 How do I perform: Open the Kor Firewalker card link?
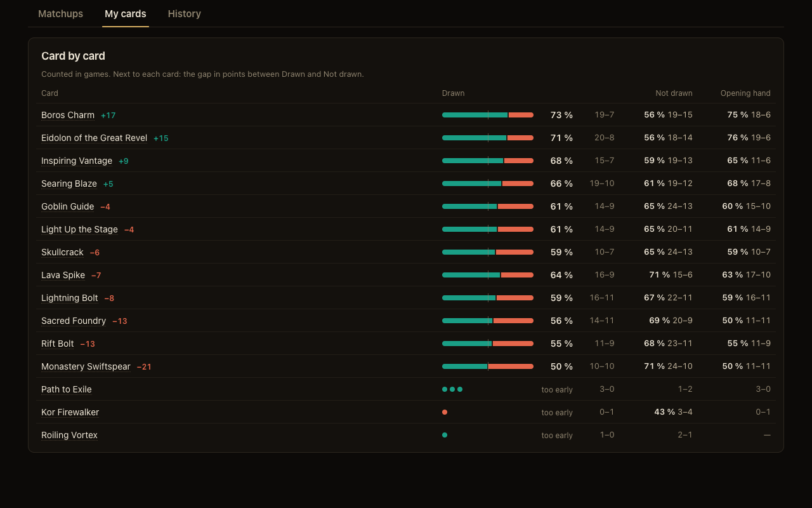pos(70,412)
